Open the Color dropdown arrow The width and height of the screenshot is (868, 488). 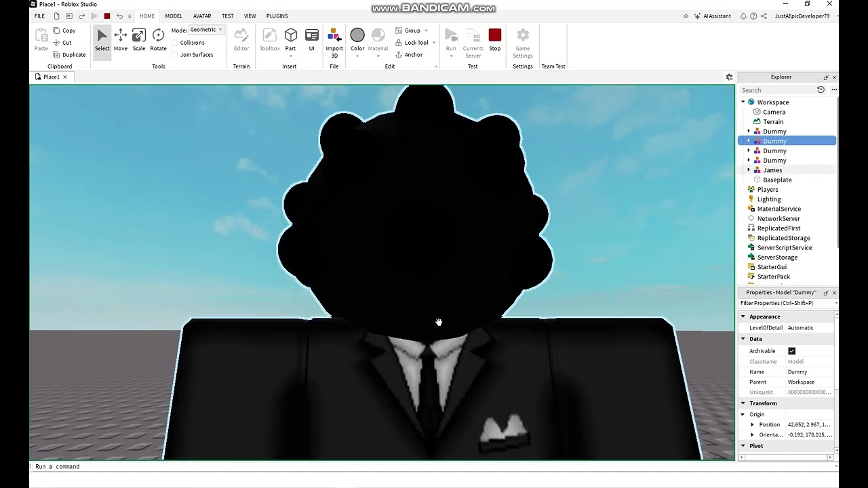point(357,56)
